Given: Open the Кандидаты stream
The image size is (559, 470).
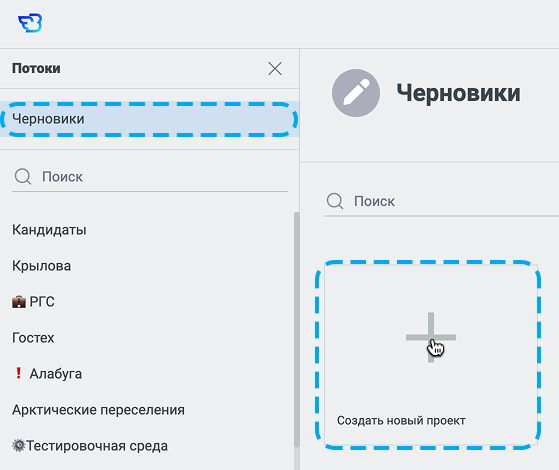Looking at the screenshot, I should [49, 230].
